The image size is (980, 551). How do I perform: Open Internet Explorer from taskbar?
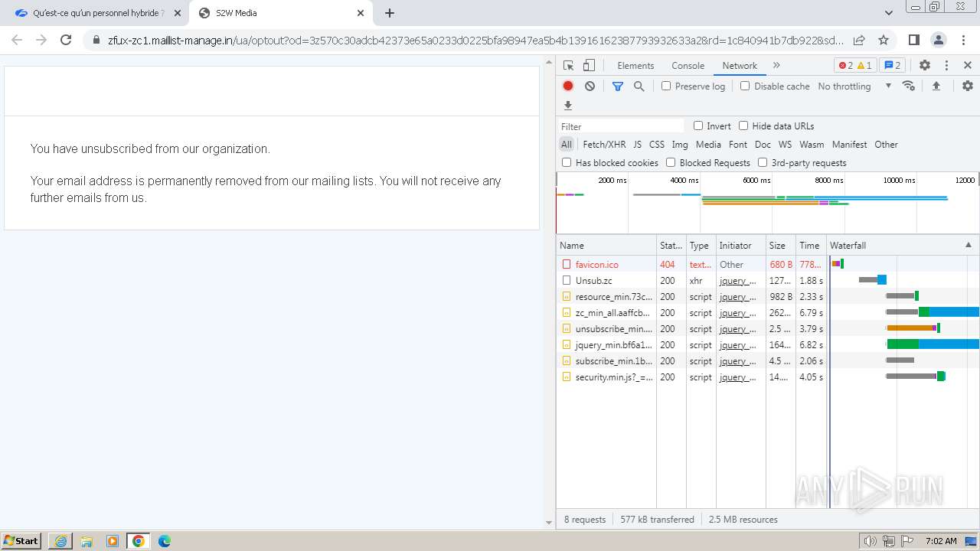click(60, 541)
